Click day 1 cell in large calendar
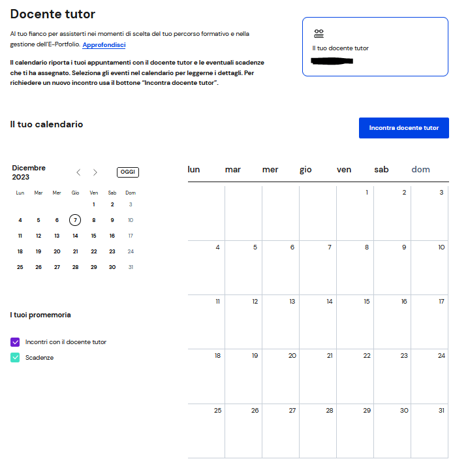The height and width of the screenshot is (476, 468). coord(355,213)
